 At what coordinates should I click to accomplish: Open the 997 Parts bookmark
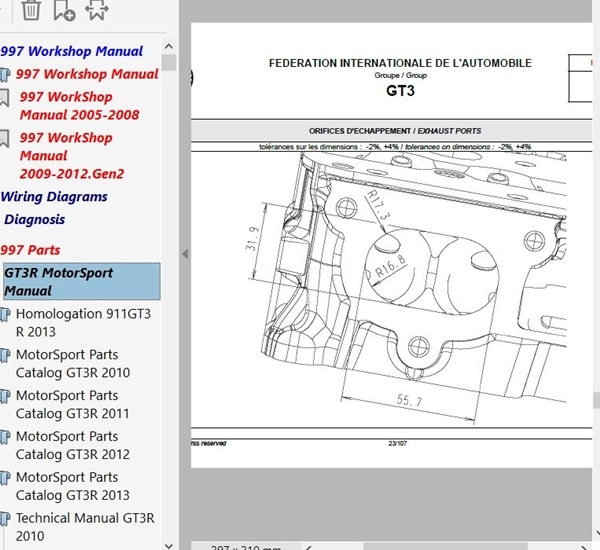pos(30,250)
